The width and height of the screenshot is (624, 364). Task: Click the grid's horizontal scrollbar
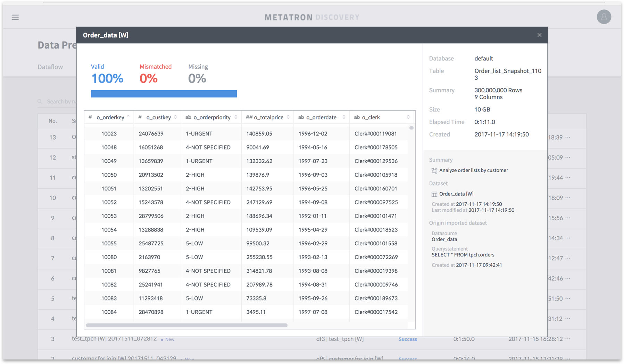click(187, 325)
